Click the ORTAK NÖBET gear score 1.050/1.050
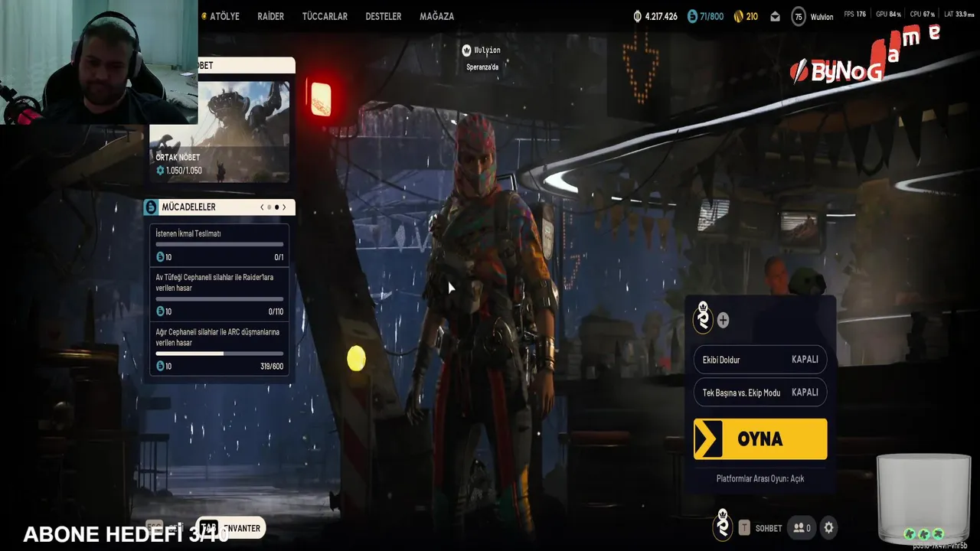This screenshot has height=551, width=980. (179, 171)
